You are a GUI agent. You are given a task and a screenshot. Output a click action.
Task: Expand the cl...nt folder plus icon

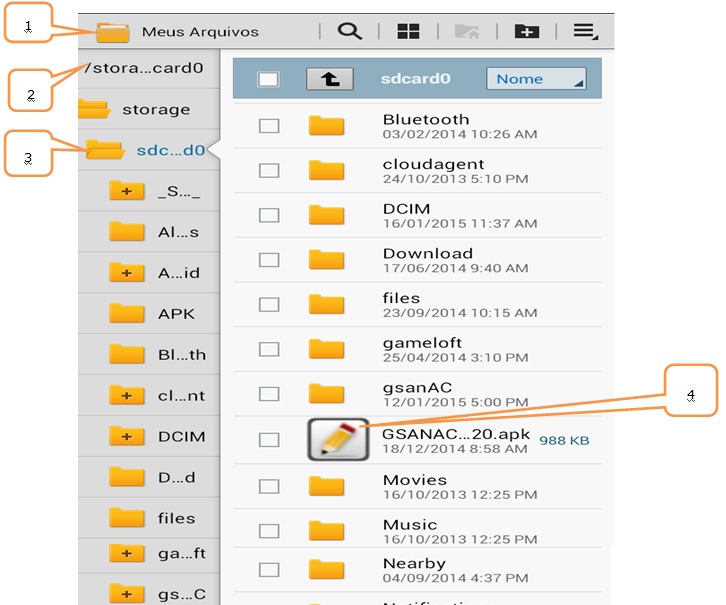127,395
